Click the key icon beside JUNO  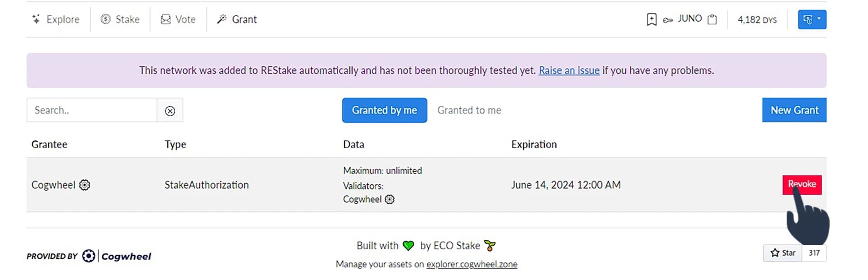coord(668,20)
